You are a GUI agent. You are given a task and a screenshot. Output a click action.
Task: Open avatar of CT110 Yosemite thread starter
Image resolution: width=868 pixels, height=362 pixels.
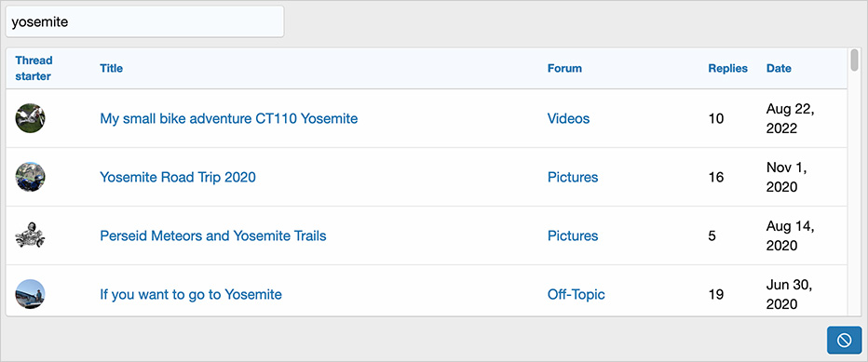31,118
